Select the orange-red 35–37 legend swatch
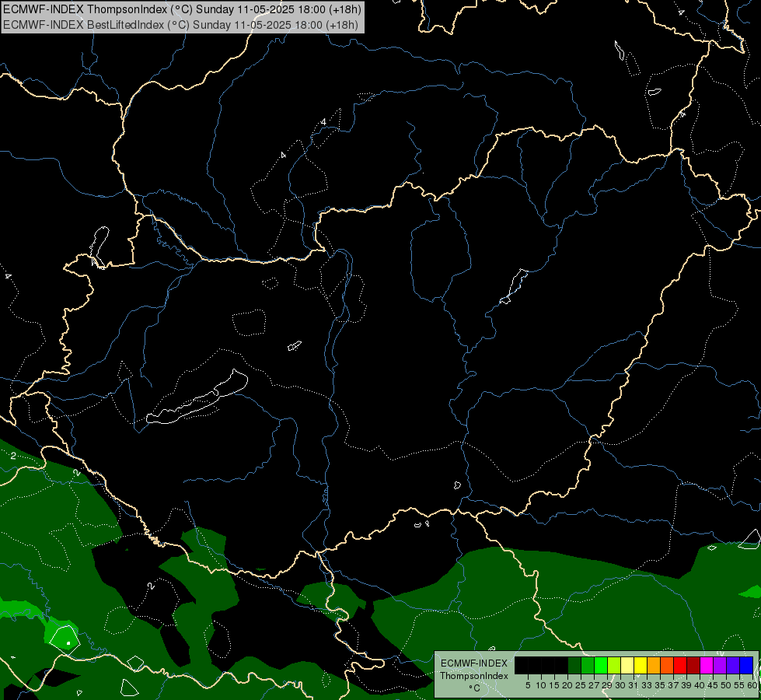The width and height of the screenshot is (761, 700). (x=666, y=666)
